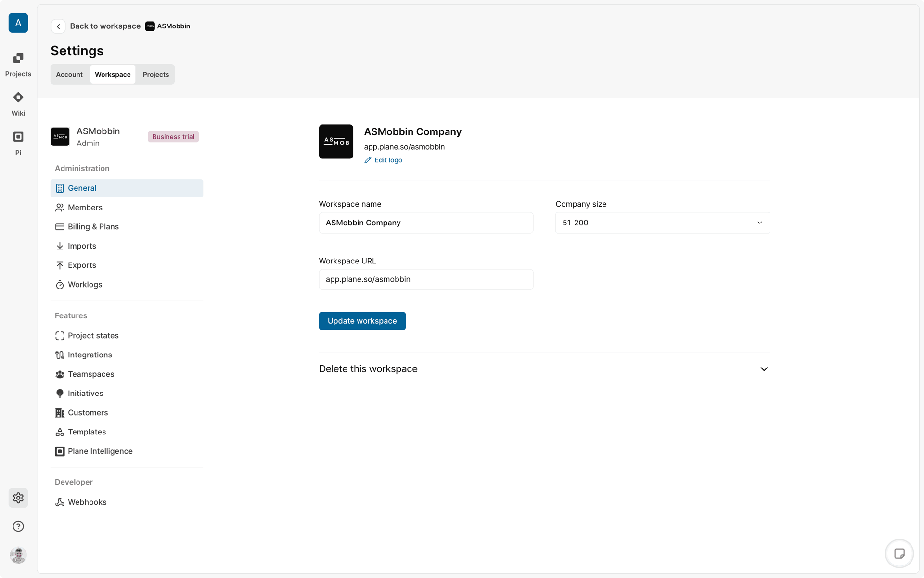Click Back to workspace link
Image resolution: width=924 pixels, height=578 pixels.
pyautogui.click(x=105, y=26)
